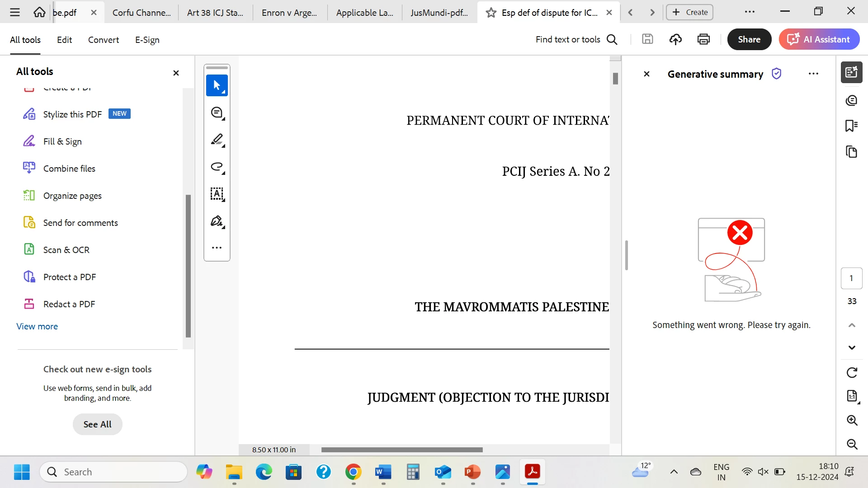Screen dimensions: 868x488
Task: Select the arrow selection tool
Action: tap(217, 85)
